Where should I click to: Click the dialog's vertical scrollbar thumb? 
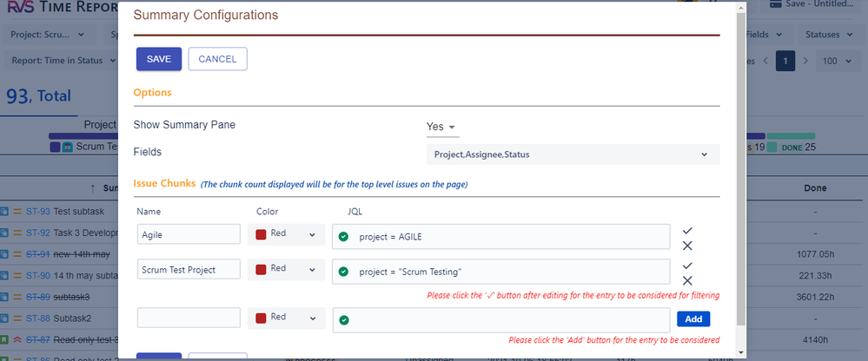pyautogui.click(x=741, y=168)
